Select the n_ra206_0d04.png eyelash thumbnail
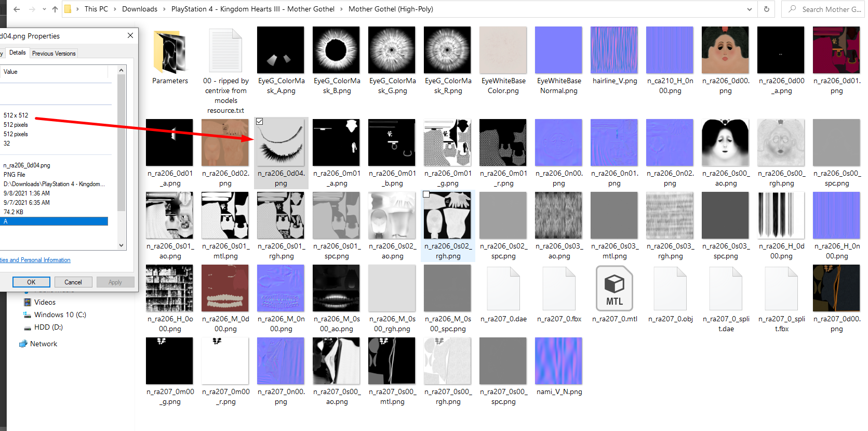This screenshot has width=868, height=431. [281, 142]
